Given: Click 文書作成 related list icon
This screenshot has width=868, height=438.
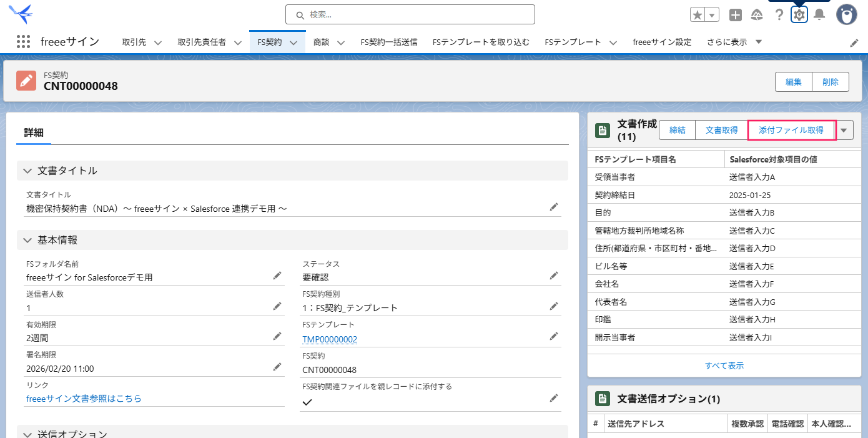Looking at the screenshot, I should click(603, 130).
